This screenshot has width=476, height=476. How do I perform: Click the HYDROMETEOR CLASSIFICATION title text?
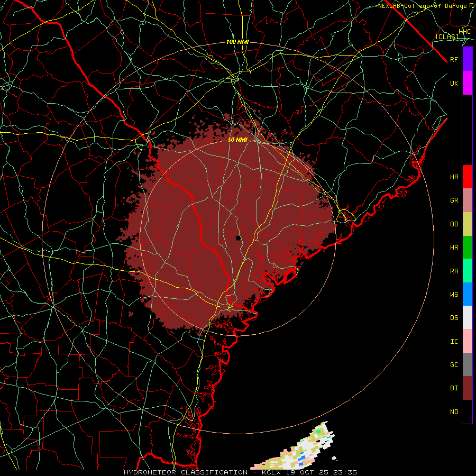186,472
